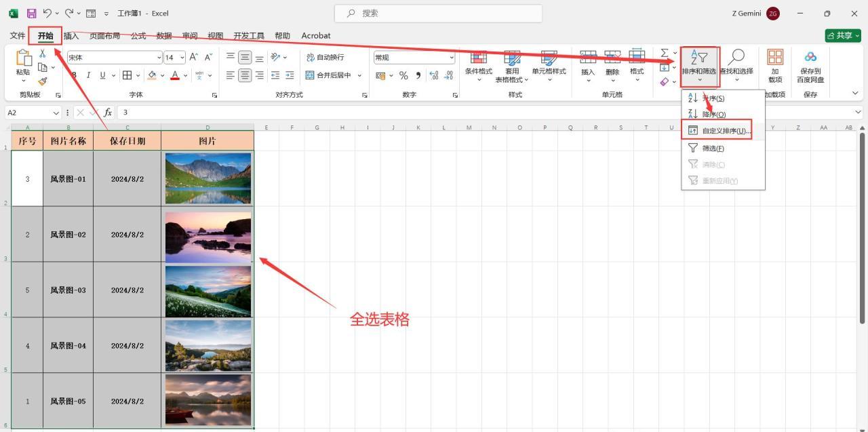This screenshot has height=432, width=868.
Task: Increase font size with larger A icon
Action: coord(194,58)
